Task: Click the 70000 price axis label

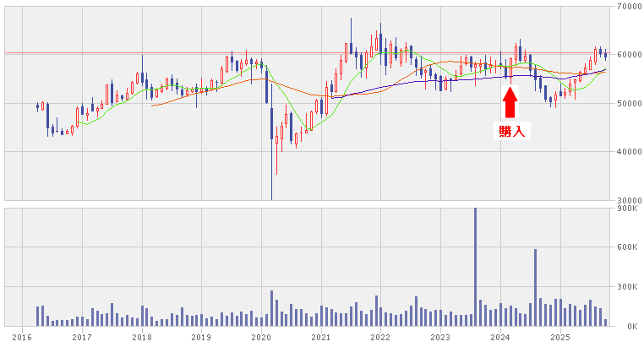Action: coord(627,7)
